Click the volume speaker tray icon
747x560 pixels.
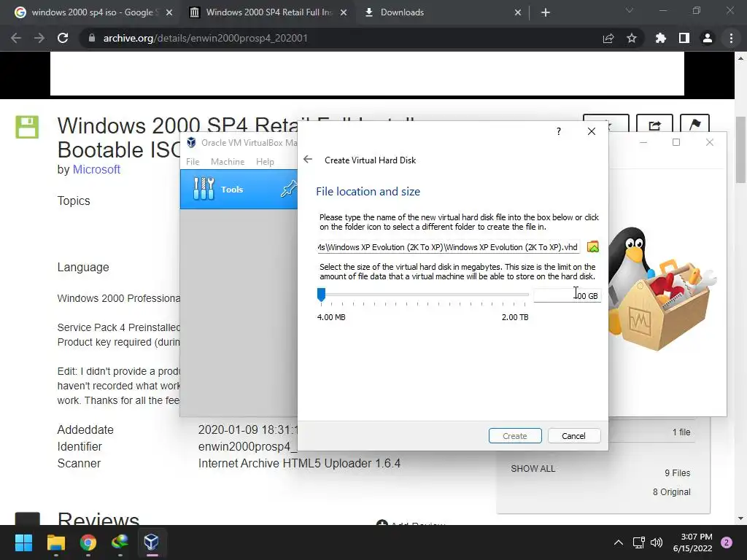[x=657, y=542]
